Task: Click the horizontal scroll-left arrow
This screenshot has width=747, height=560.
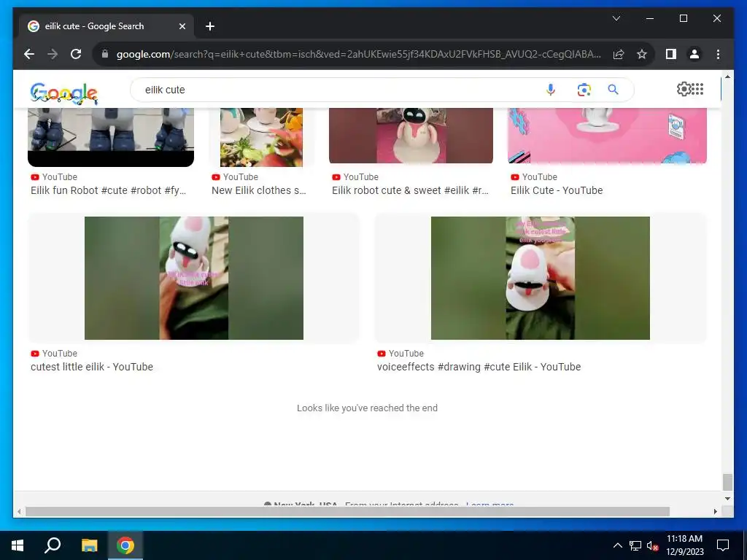Action: (18, 511)
